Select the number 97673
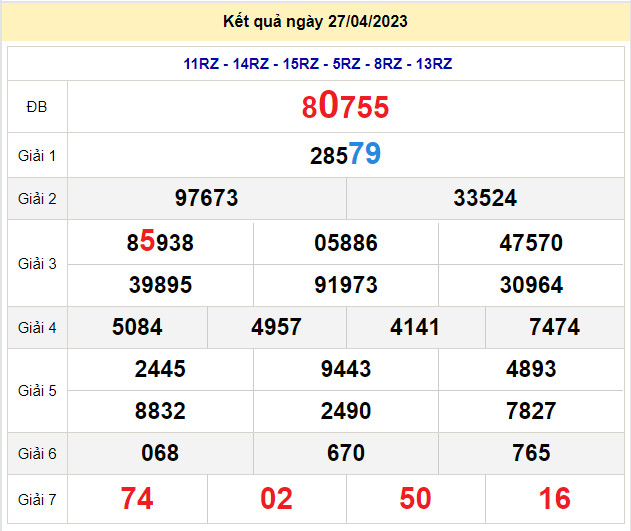The height and width of the screenshot is (531, 631). pos(206,198)
